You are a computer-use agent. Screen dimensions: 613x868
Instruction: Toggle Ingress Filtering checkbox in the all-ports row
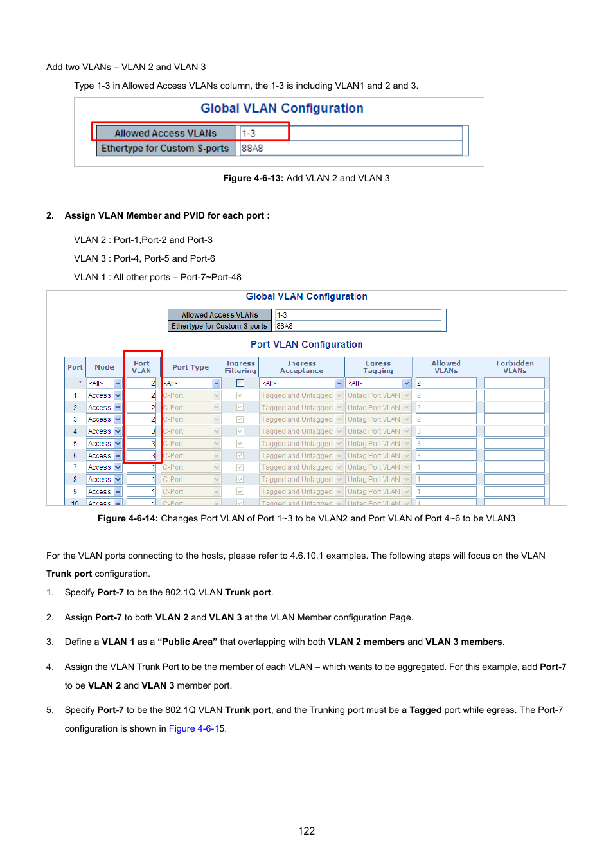coord(240,383)
